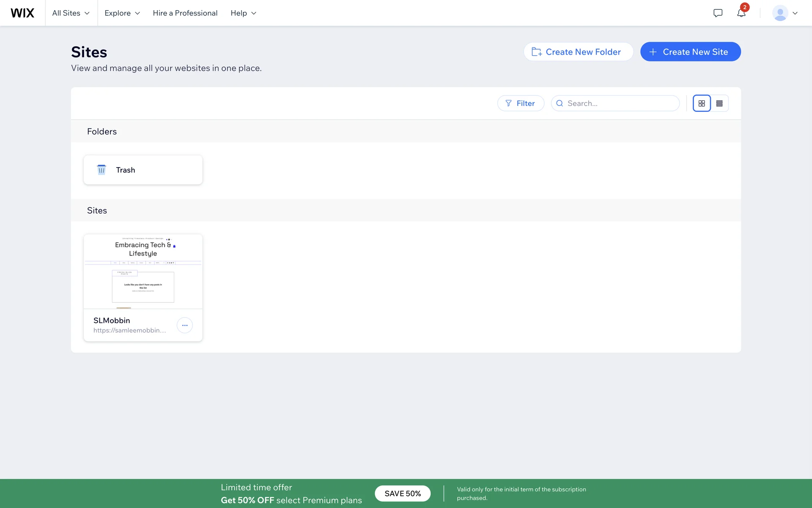Click the magnifier icon in search
This screenshot has width=812, height=508.
pyautogui.click(x=560, y=103)
